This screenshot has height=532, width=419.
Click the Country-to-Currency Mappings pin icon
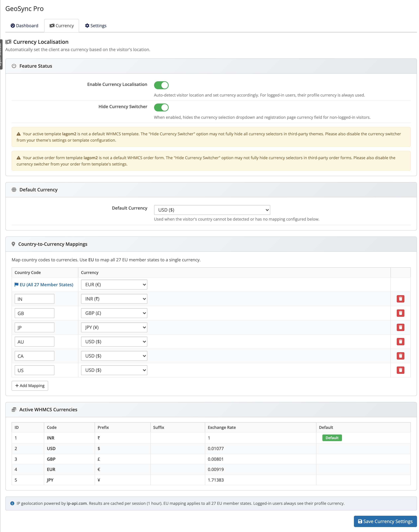tap(13, 244)
